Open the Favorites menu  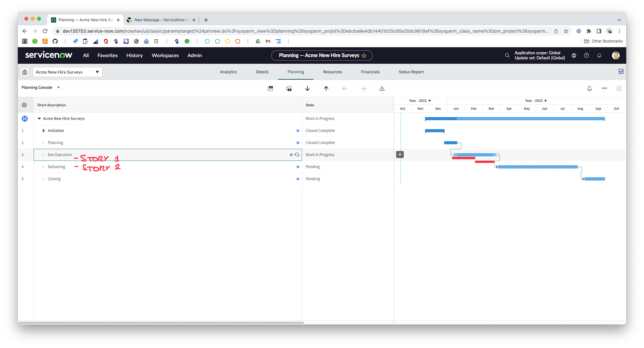107,56
